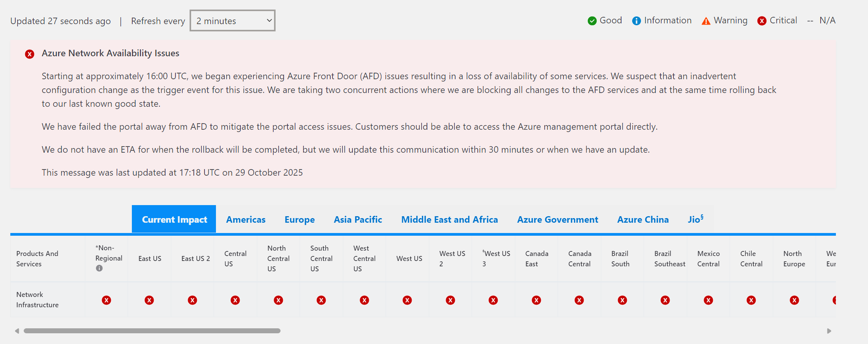Image resolution: width=868 pixels, height=344 pixels.
Task: Click critical status icon for East US
Action: point(149,300)
